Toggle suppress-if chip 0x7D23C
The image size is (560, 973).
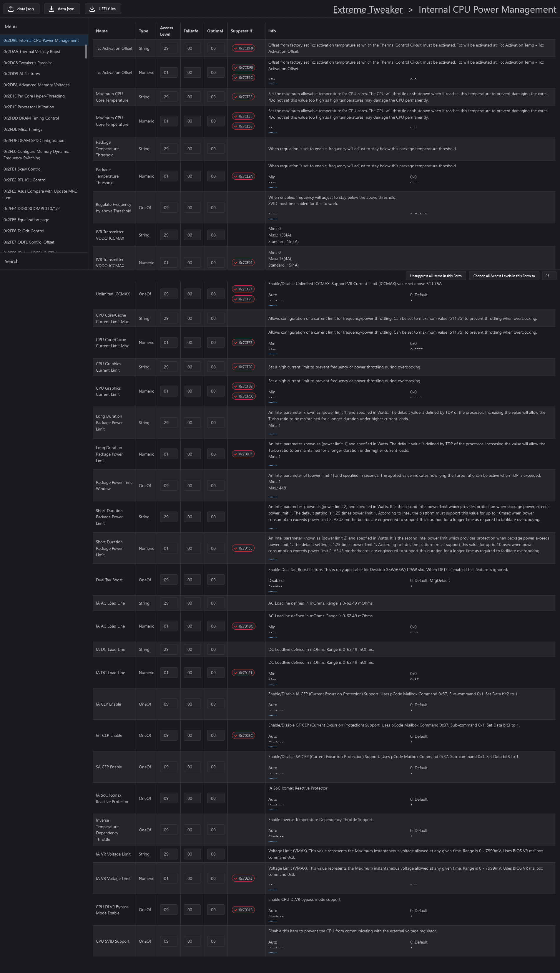click(x=243, y=736)
